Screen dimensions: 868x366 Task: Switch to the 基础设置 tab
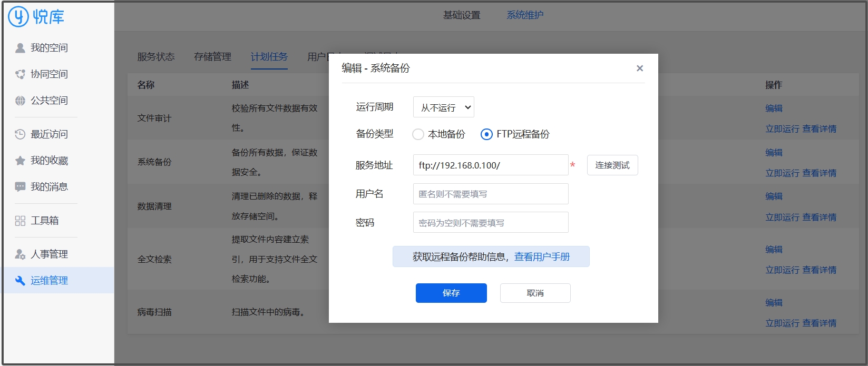point(462,15)
